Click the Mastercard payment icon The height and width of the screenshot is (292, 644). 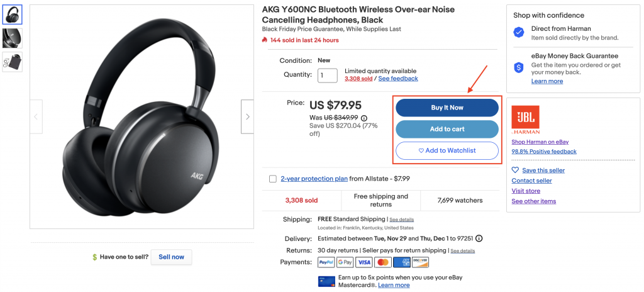point(383,262)
